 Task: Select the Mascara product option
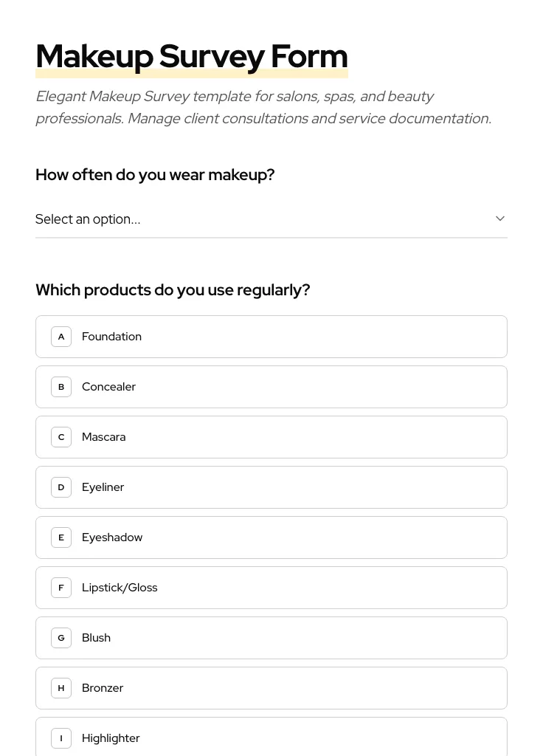(271, 436)
